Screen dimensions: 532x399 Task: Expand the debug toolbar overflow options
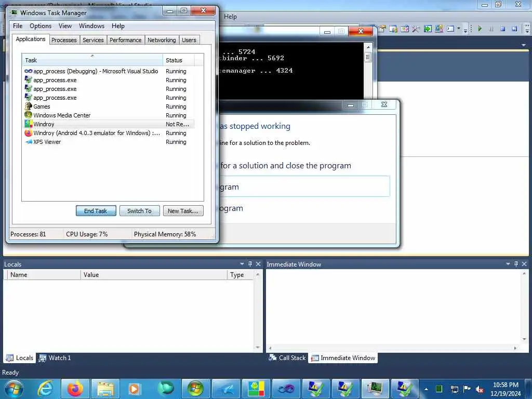[527, 30]
